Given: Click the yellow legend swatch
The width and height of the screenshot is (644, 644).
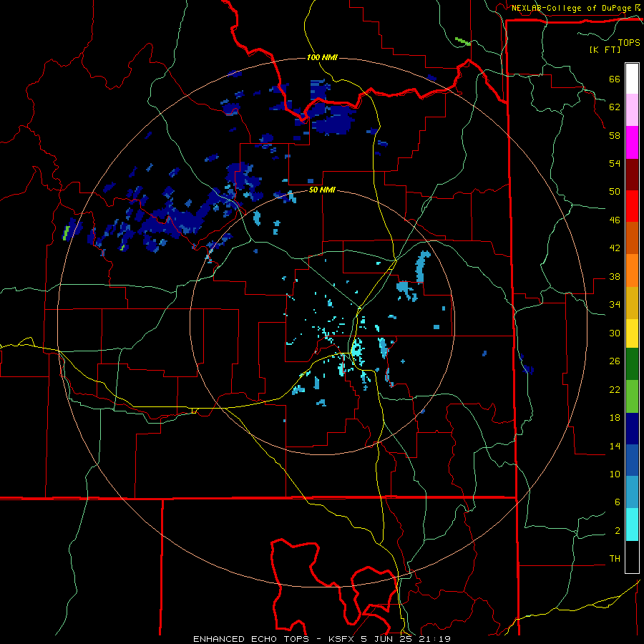Looking at the screenshot, I should point(632,333).
